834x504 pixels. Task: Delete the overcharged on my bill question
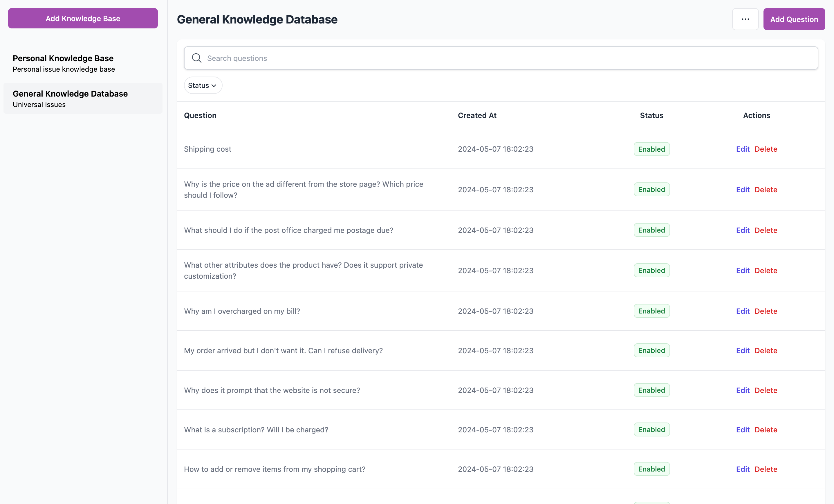pos(766,311)
